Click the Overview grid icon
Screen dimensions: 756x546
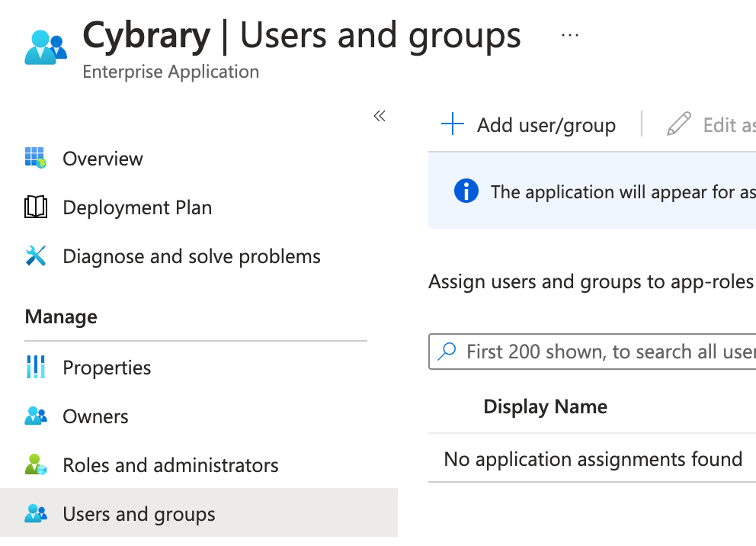(36, 158)
